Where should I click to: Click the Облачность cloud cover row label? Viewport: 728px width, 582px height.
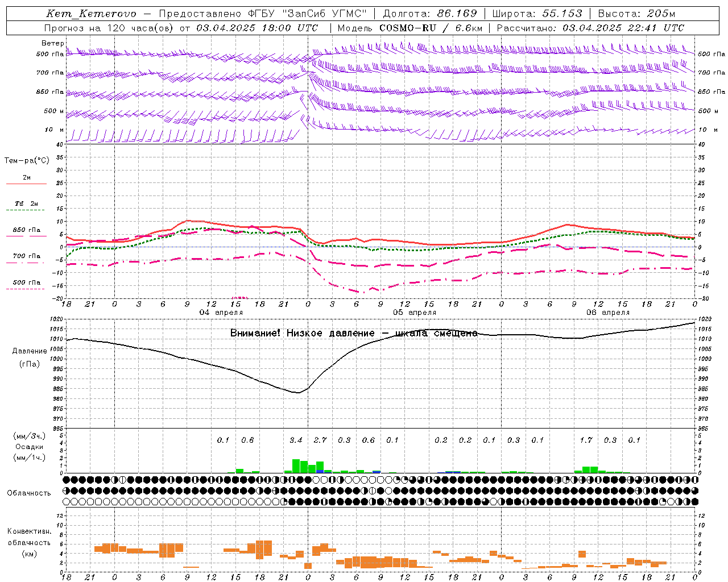pos(29,493)
